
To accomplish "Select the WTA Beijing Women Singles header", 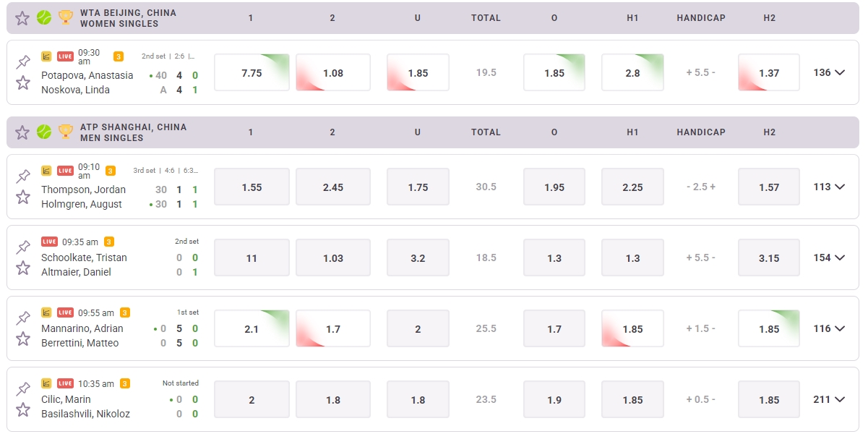I will [x=130, y=17].
